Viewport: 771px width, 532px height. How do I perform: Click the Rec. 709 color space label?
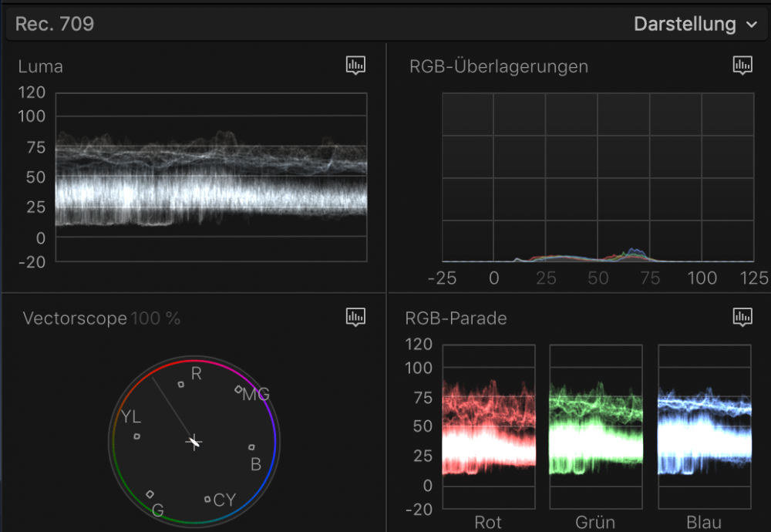[x=55, y=24]
